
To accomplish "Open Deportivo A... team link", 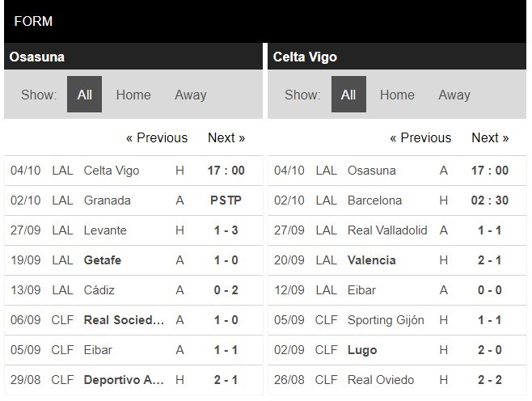I will [124, 380].
